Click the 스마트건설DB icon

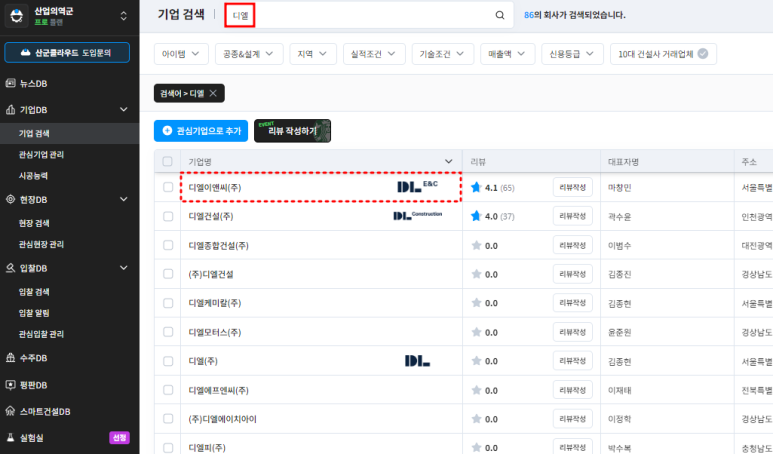10,411
